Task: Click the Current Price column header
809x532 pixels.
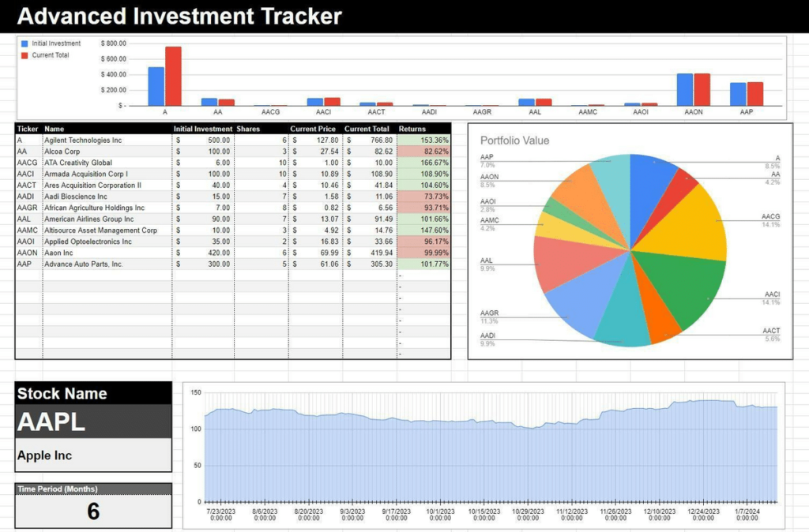Action: pyautogui.click(x=314, y=129)
